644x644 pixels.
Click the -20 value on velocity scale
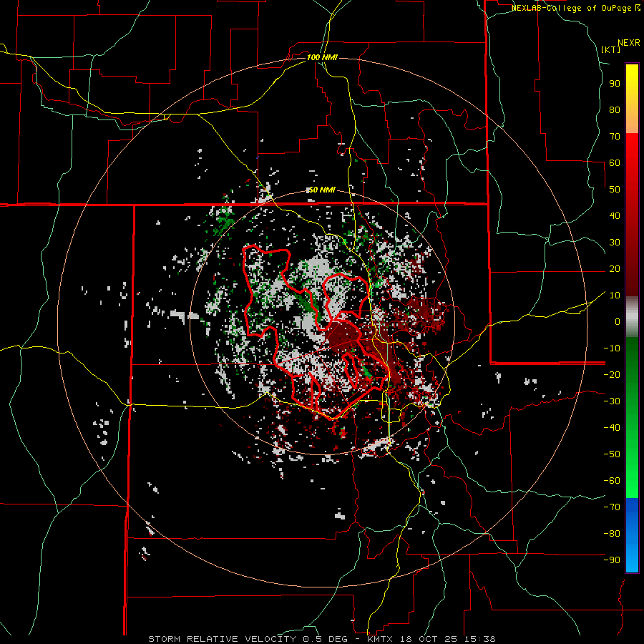click(612, 374)
